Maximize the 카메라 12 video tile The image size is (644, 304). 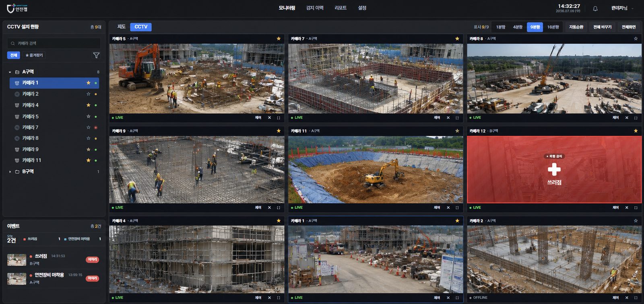(x=636, y=208)
